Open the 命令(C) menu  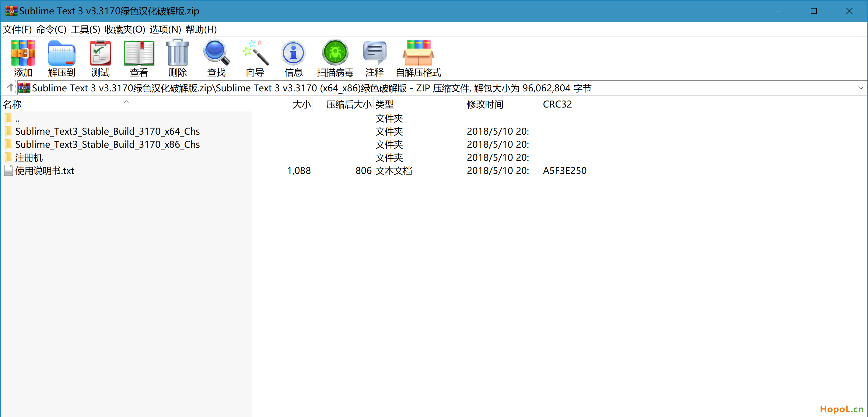[x=51, y=29]
